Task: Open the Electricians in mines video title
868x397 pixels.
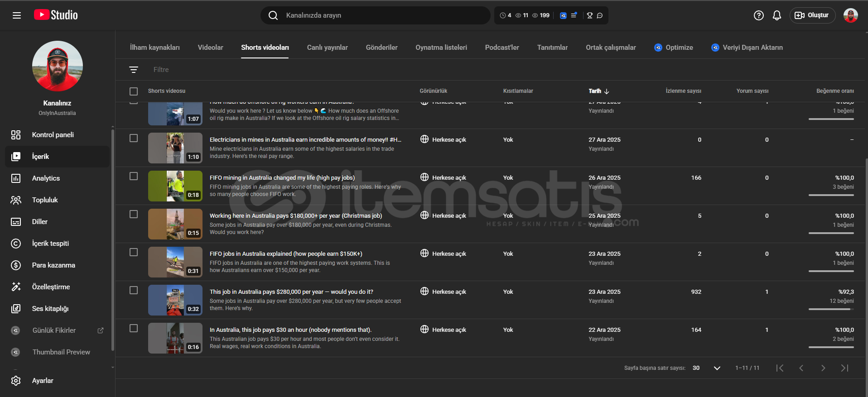Action: click(x=305, y=140)
